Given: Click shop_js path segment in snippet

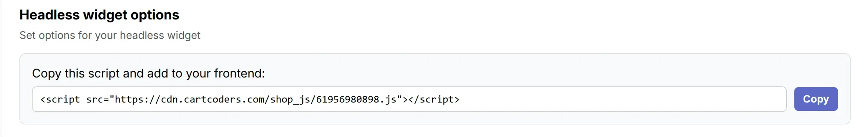Looking at the screenshot, I should click(290, 99).
